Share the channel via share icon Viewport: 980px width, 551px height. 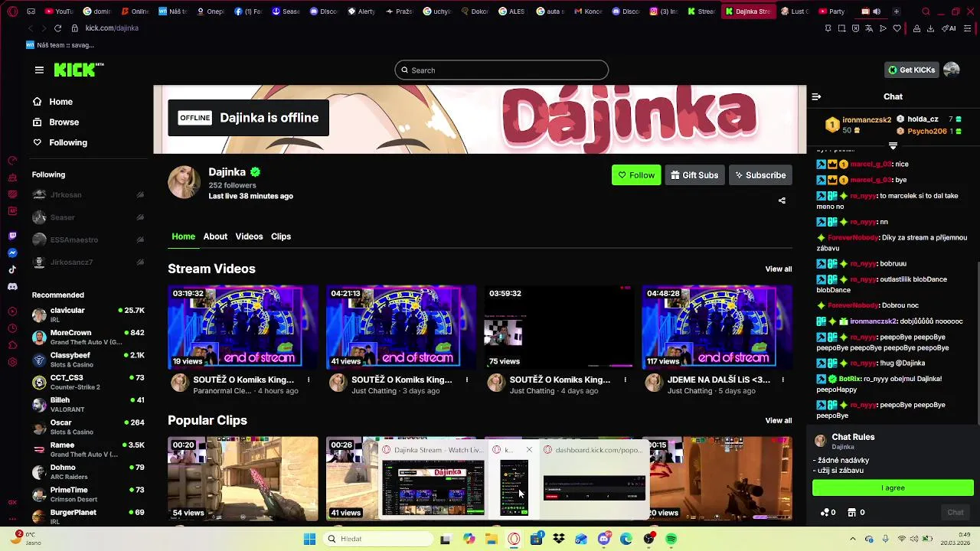pos(782,201)
